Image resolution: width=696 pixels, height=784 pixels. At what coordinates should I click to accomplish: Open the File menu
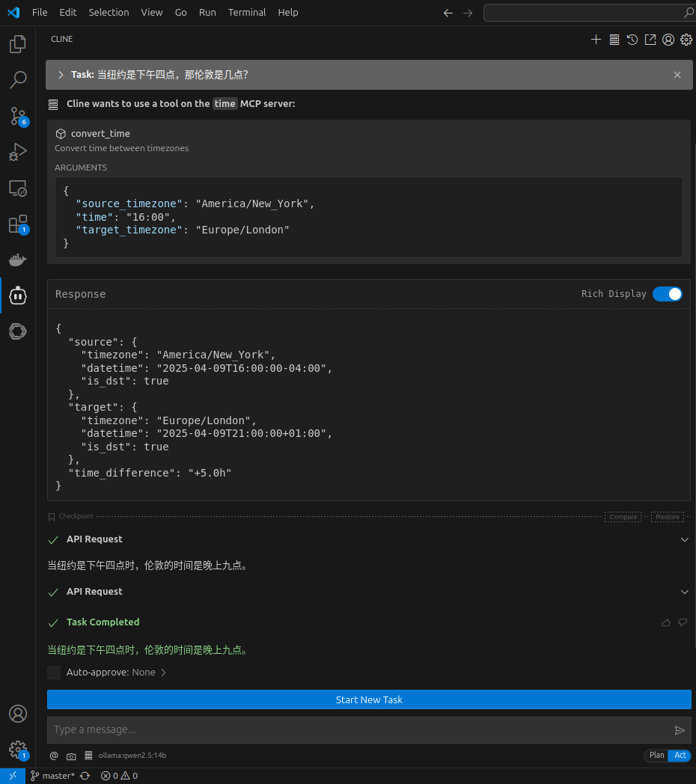(x=40, y=13)
